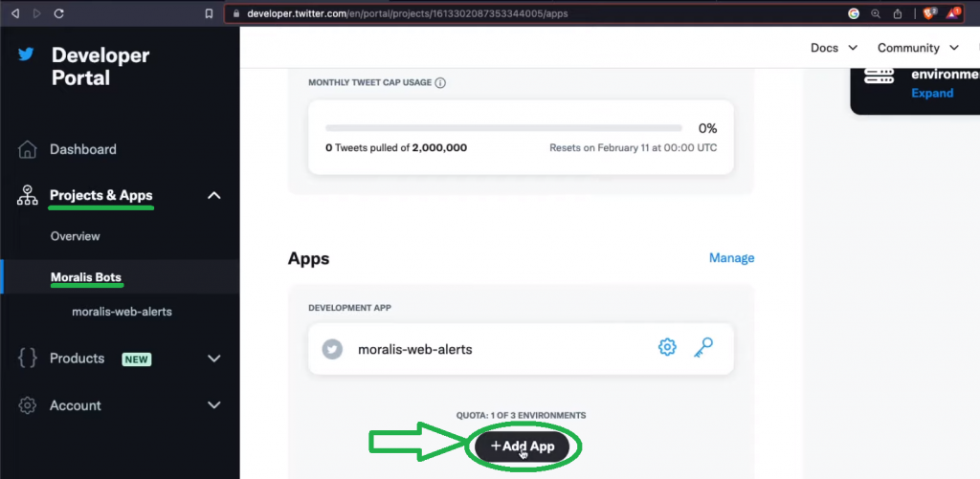Click the share icon in address bar
980x479 pixels.
(898, 13)
